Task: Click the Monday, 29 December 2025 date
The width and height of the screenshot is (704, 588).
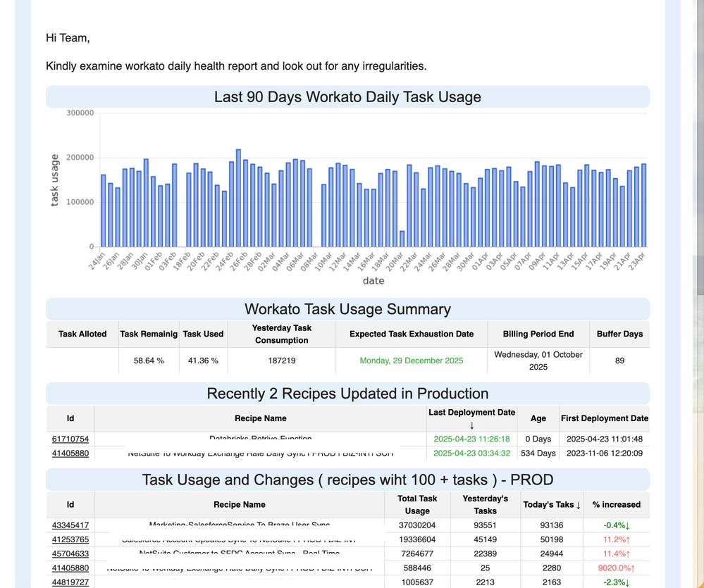Action: [x=412, y=361]
